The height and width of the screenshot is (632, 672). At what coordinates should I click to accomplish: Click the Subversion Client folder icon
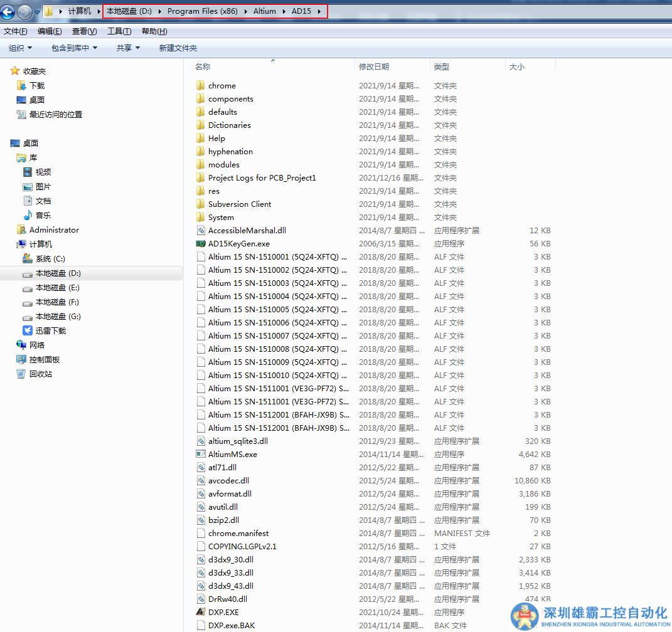pyautogui.click(x=201, y=204)
